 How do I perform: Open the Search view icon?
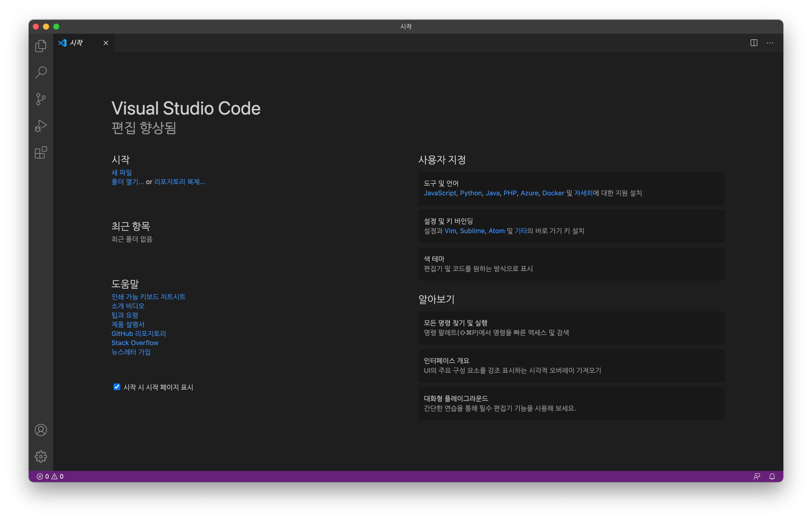click(41, 72)
